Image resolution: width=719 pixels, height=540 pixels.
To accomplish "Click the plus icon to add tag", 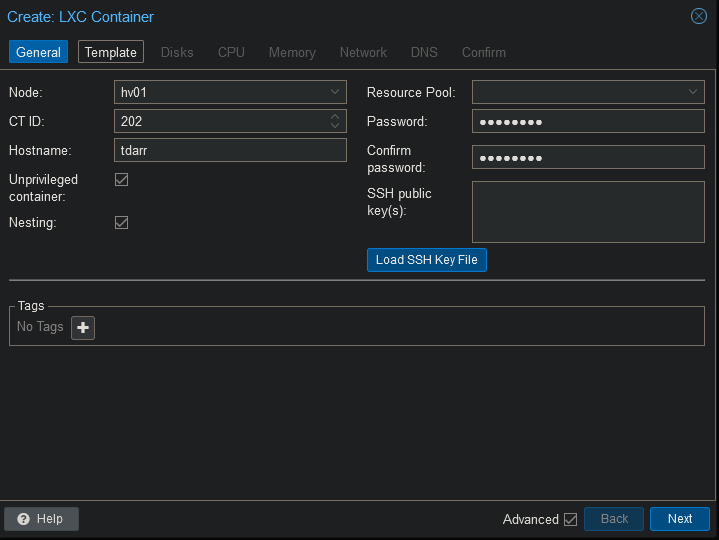I will pyautogui.click(x=83, y=327).
